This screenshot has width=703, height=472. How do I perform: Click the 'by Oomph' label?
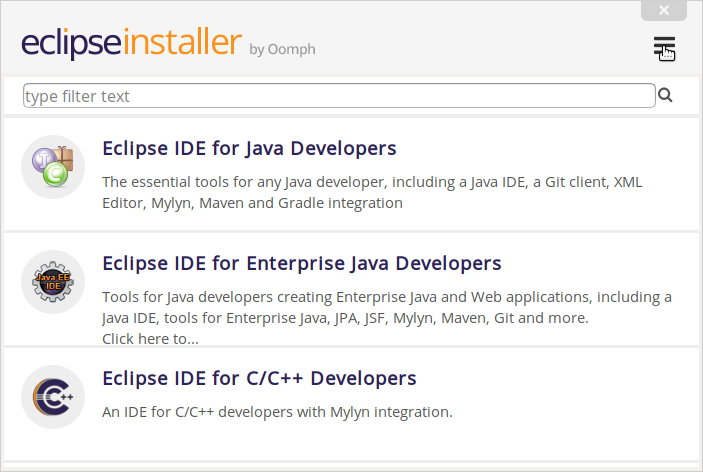tap(282, 49)
